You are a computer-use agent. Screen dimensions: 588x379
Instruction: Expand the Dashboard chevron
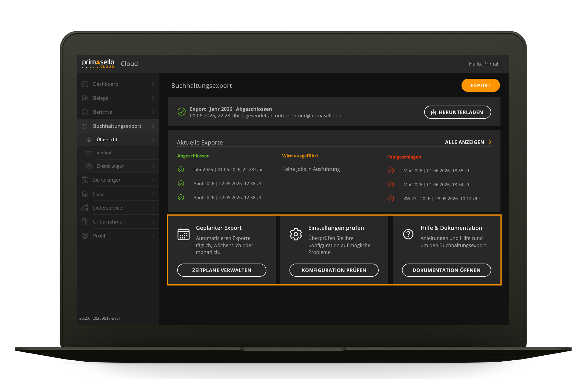pyautogui.click(x=153, y=84)
